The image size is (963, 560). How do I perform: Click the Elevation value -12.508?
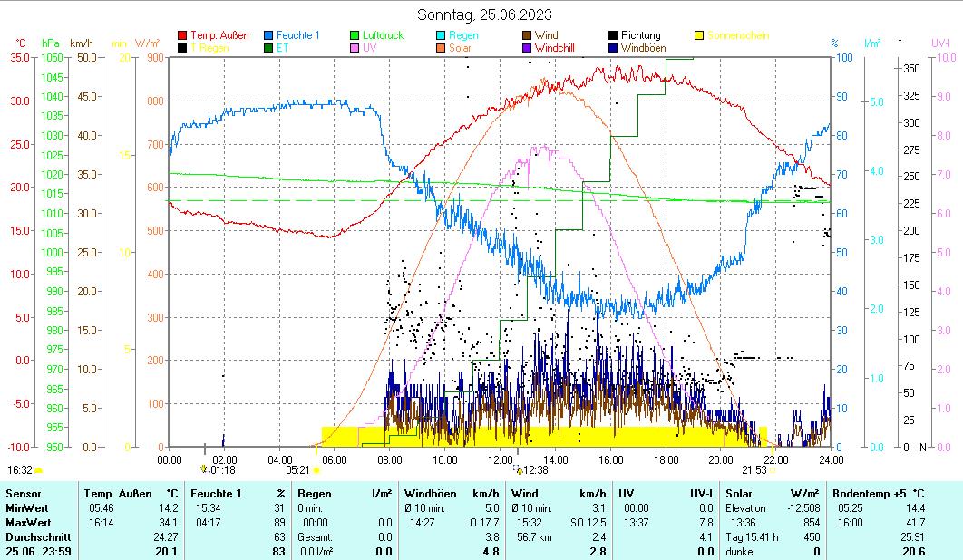[804, 508]
